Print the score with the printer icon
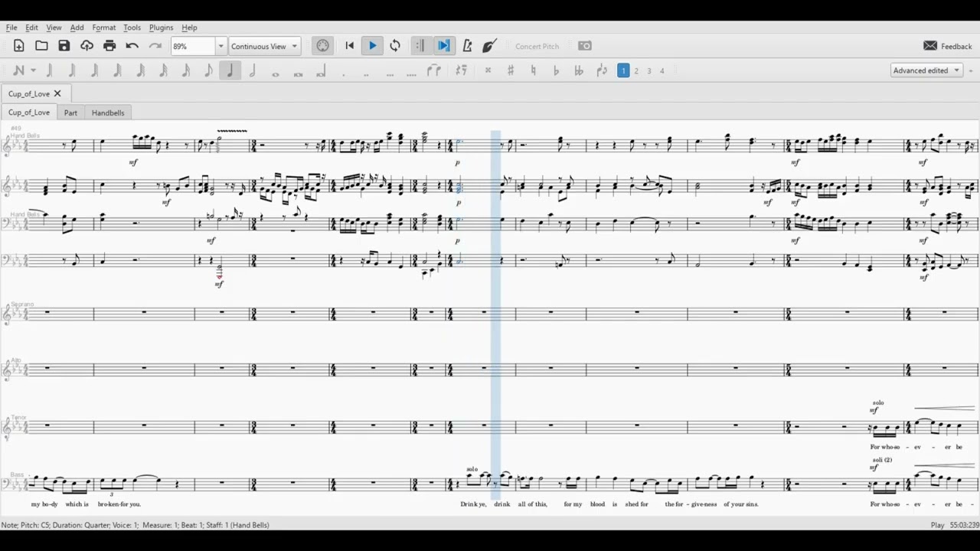The image size is (980, 551). (x=109, y=46)
